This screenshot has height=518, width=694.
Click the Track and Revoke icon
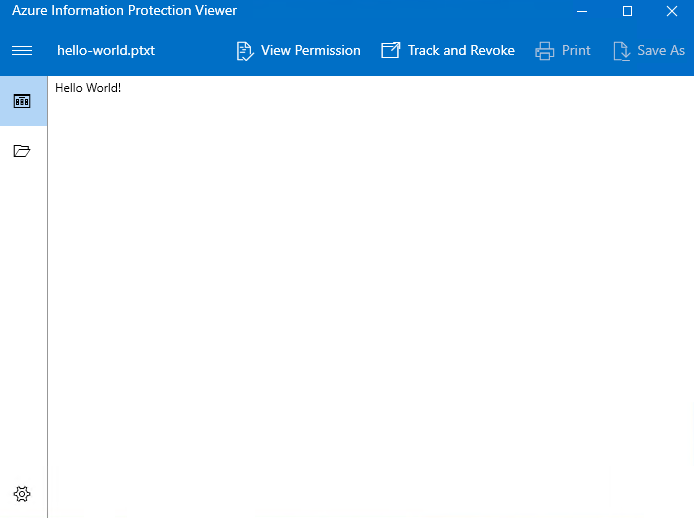(x=391, y=50)
